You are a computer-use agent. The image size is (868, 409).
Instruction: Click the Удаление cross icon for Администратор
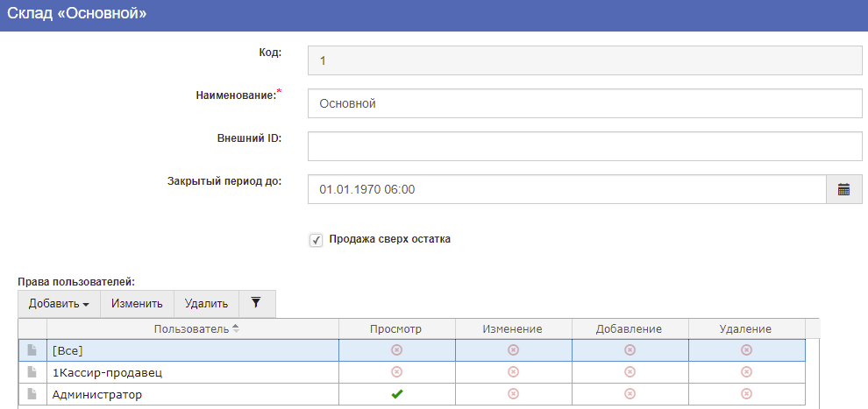(x=746, y=395)
